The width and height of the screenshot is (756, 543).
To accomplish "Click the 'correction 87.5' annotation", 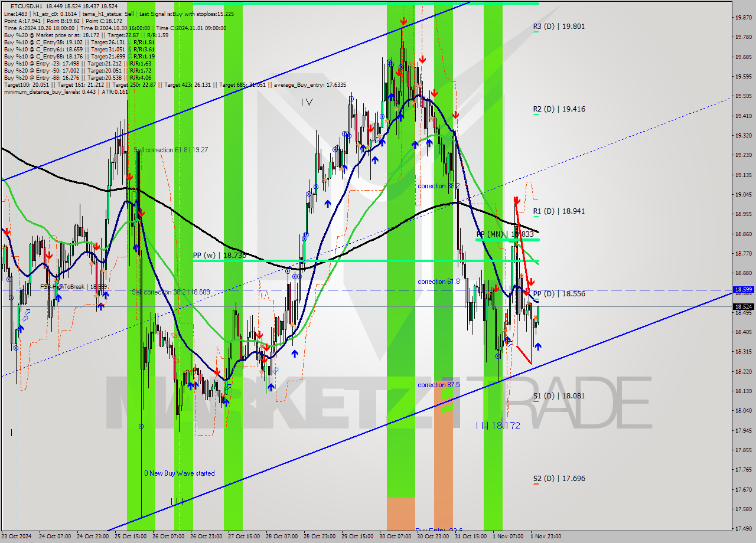I will pos(438,385).
